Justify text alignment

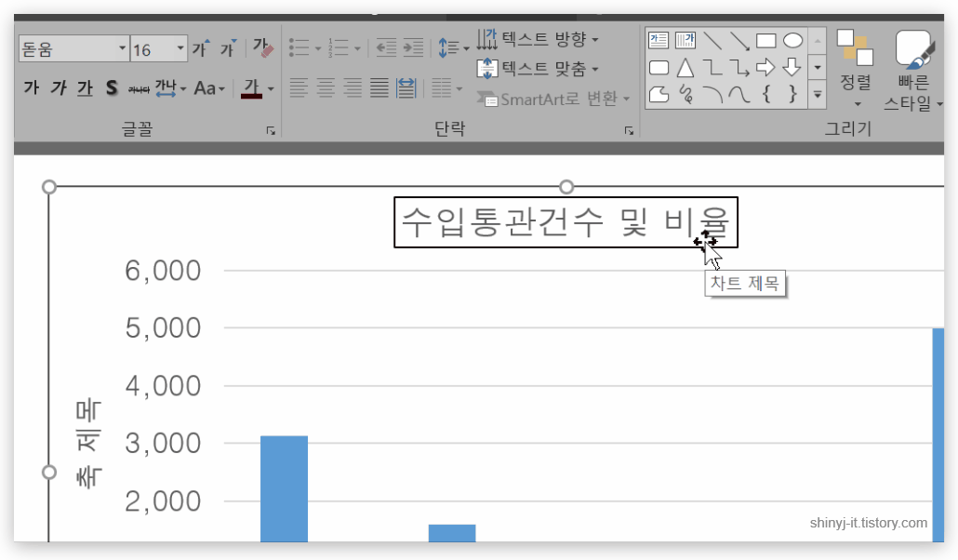(379, 88)
